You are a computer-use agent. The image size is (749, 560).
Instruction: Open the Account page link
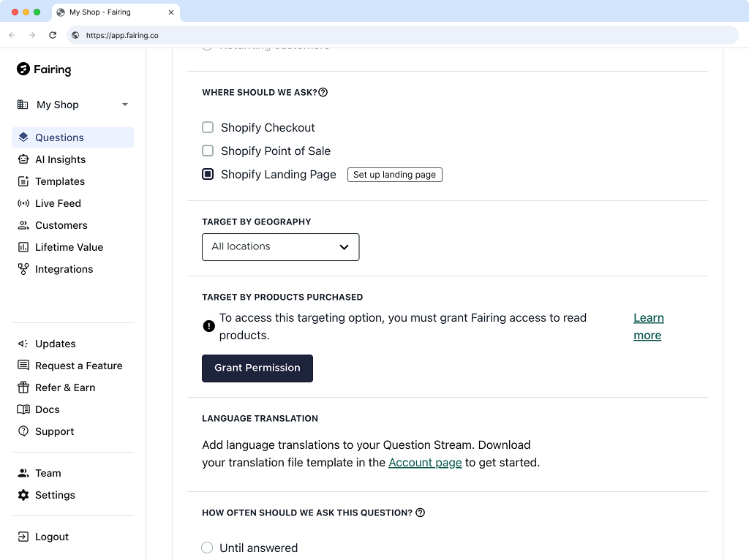425,462
